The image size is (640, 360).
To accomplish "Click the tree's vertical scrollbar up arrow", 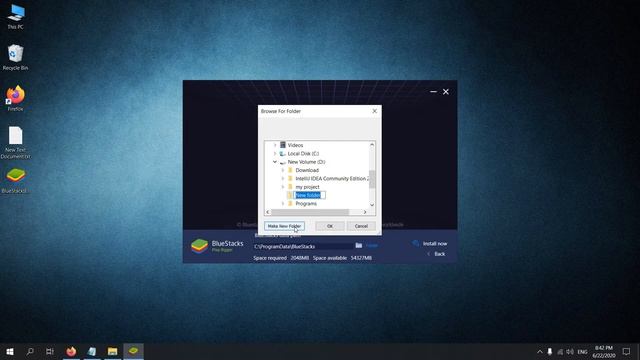I will [372, 145].
